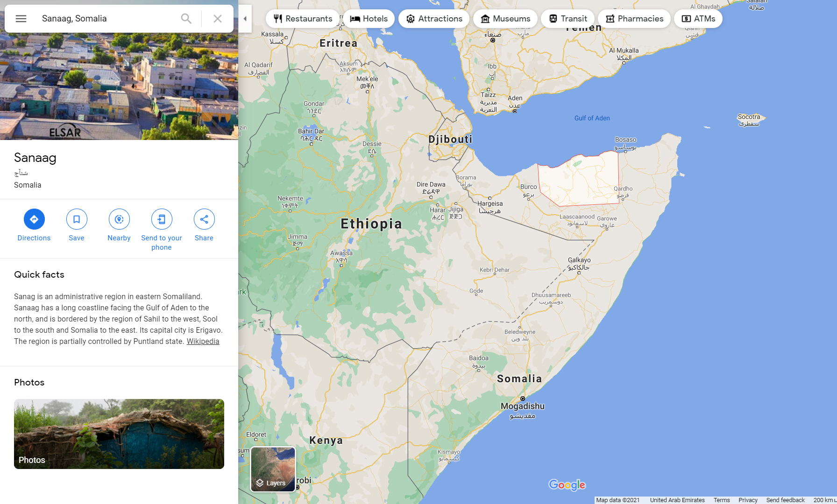Screen dimensions: 837x504
Task: Click Send feedback link
Action: [x=785, y=500]
